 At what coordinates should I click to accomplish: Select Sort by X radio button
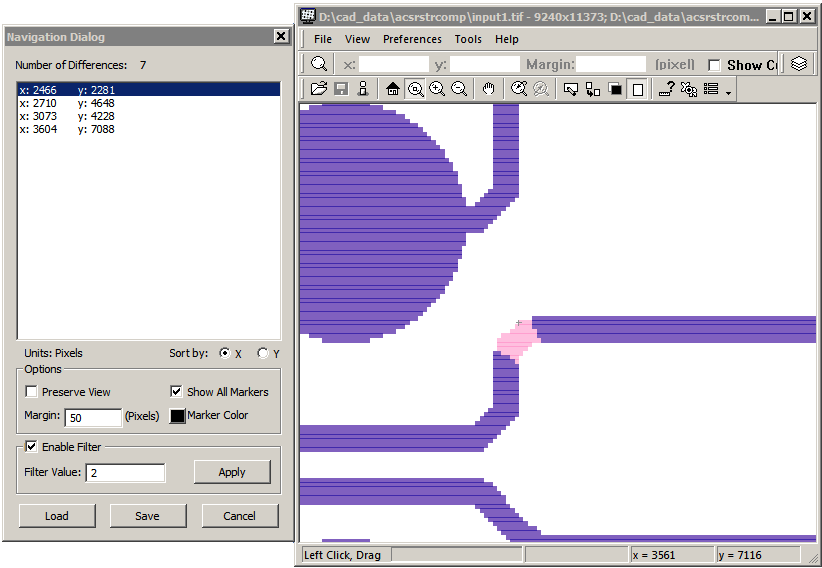click(225, 353)
